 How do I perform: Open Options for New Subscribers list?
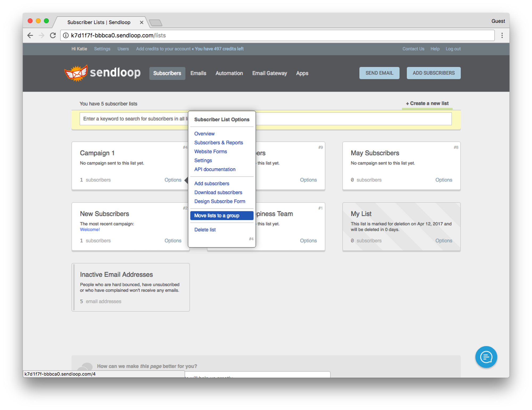(173, 240)
